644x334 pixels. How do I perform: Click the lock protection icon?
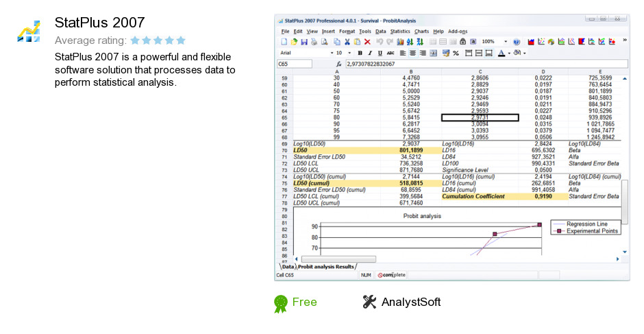[x=463, y=42]
